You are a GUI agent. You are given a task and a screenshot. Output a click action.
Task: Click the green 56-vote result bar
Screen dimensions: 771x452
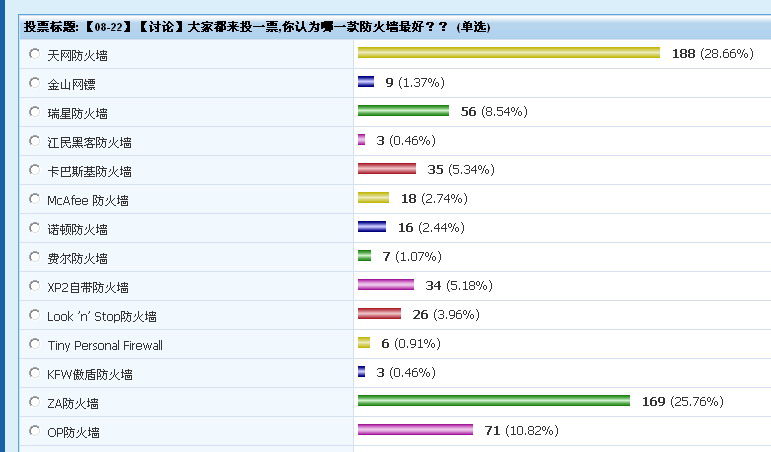(403, 111)
